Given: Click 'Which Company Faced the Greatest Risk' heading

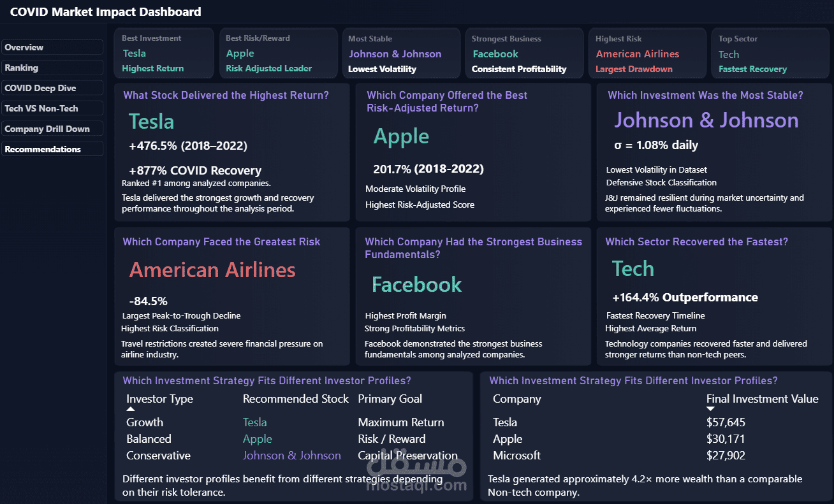Looking at the screenshot, I should (221, 242).
